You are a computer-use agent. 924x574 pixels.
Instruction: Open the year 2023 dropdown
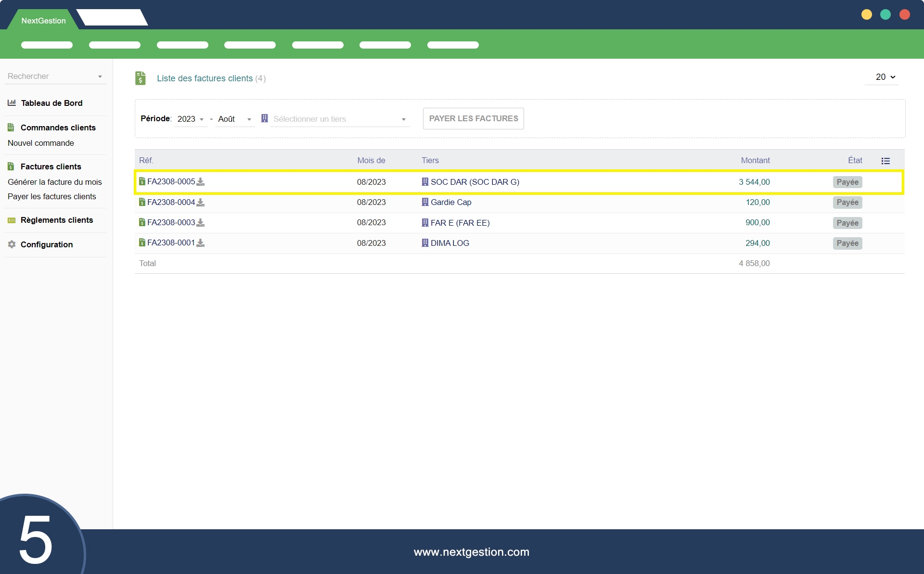191,119
